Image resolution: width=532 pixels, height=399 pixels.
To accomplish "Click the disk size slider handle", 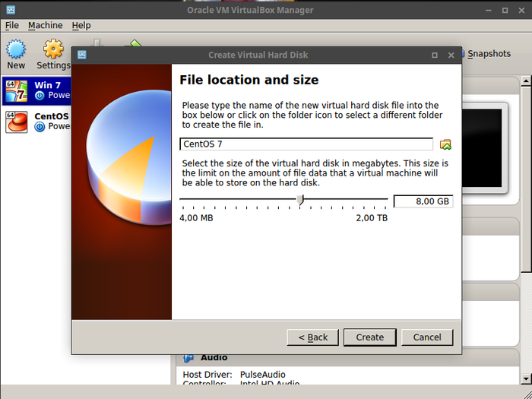I will (300, 200).
